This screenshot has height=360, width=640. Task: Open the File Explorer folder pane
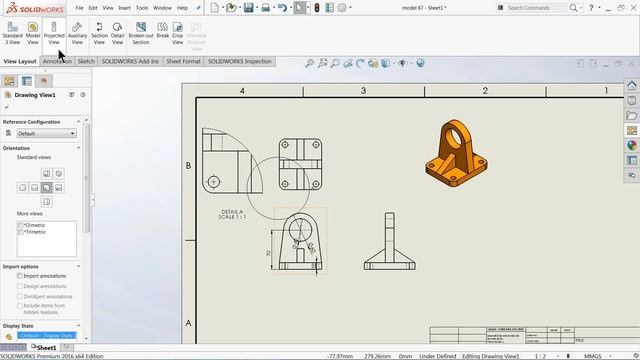pos(632,116)
